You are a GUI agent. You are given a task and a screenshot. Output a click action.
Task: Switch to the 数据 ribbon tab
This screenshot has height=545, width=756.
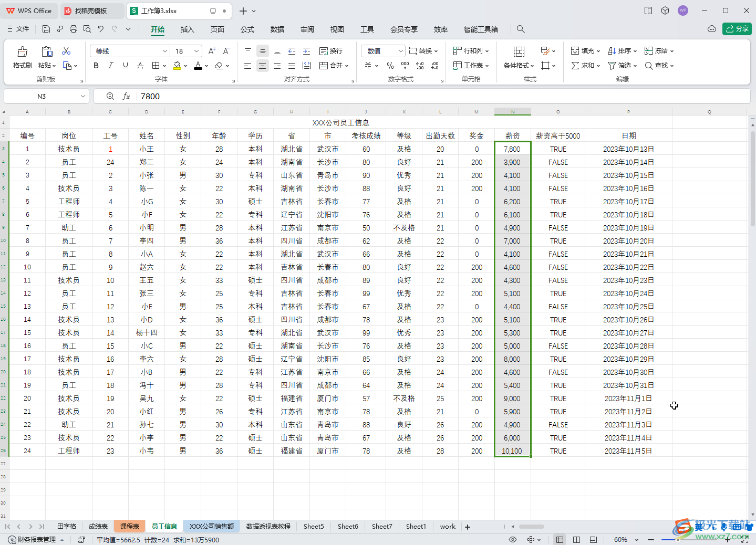(x=277, y=29)
